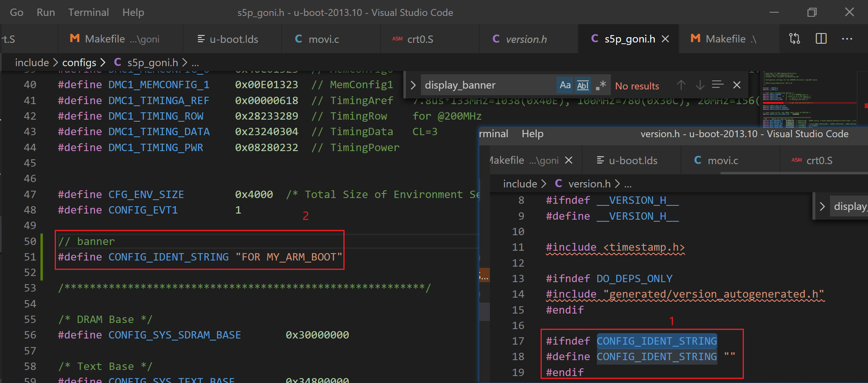This screenshot has height=383, width=868.
Task: Click #include <timestamp.h> line
Action: pyautogui.click(x=615, y=247)
